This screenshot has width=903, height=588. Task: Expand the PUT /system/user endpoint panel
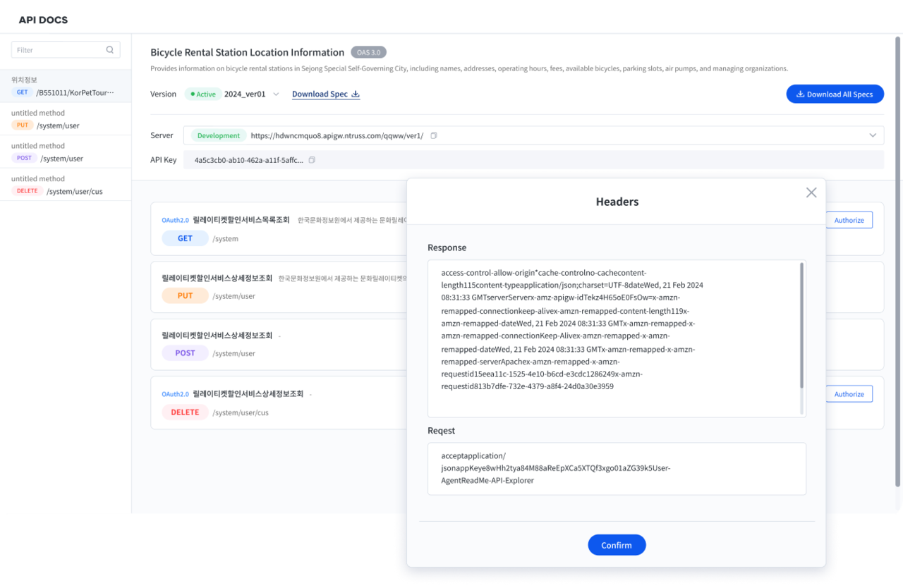tap(279, 287)
